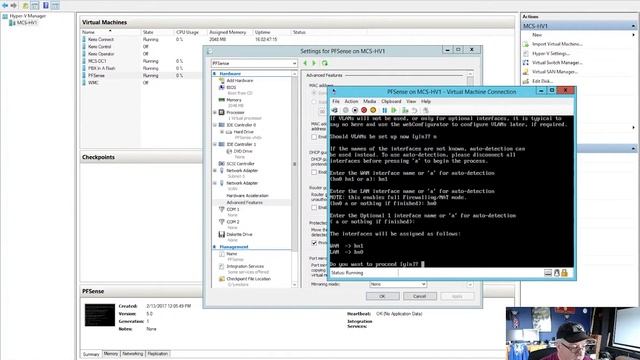Open View menu in VM Connection
The height and width of the screenshot is (360, 640).
411,101
